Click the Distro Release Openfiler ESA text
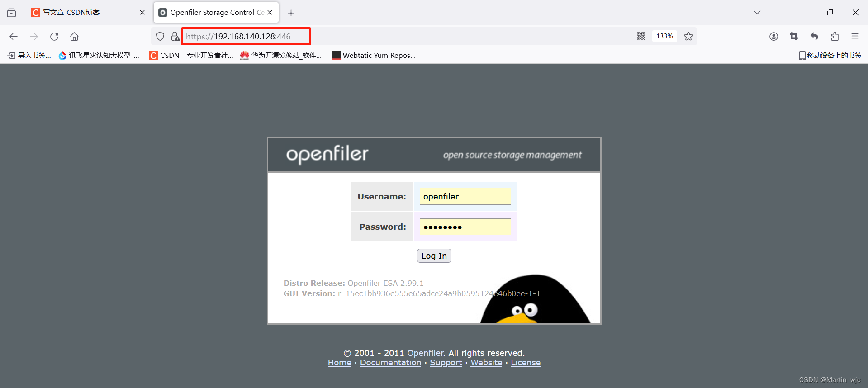This screenshot has width=868, height=388. [354, 283]
